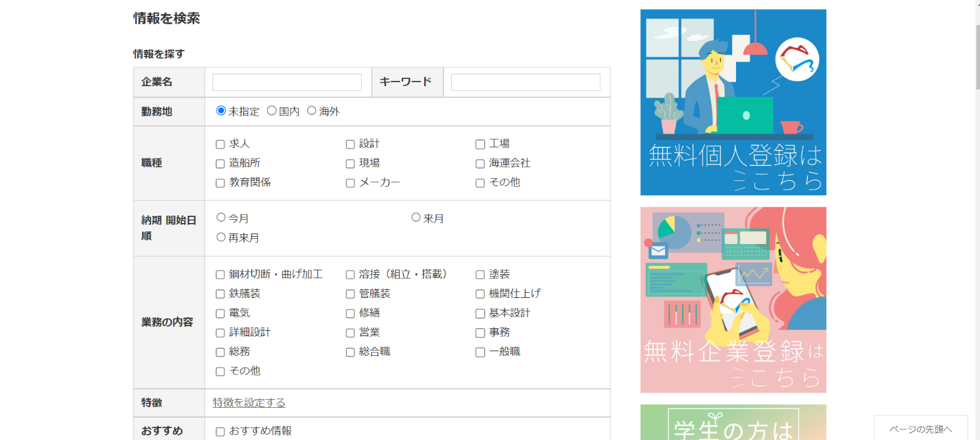980x440 pixels.
Task: Enable the 塗装 checkbox
Action: tap(480, 275)
